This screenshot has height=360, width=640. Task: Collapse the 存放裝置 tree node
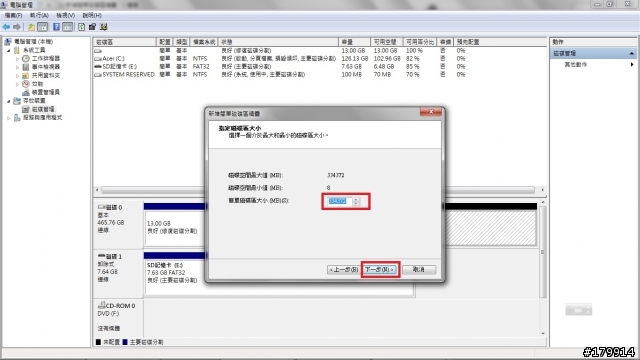click(9, 101)
